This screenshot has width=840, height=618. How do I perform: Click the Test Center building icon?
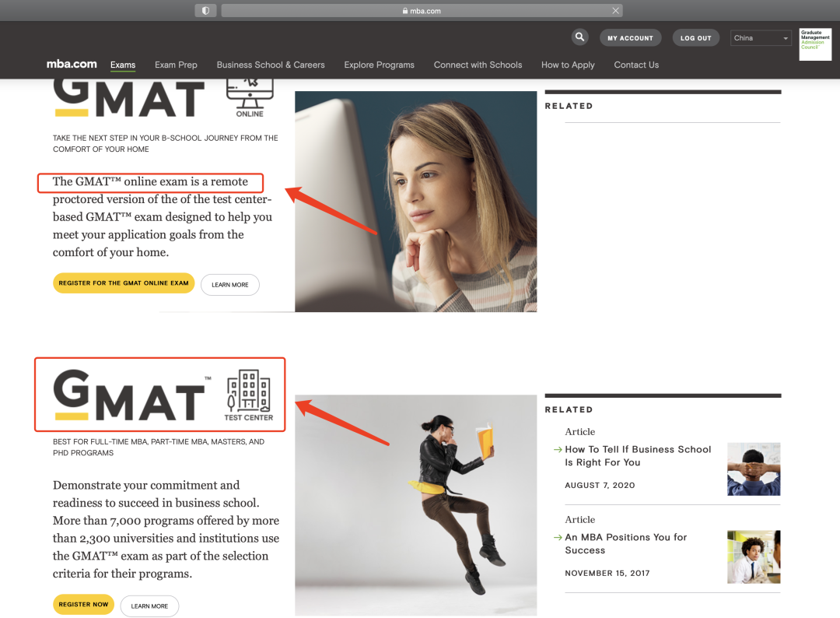(x=249, y=395)
